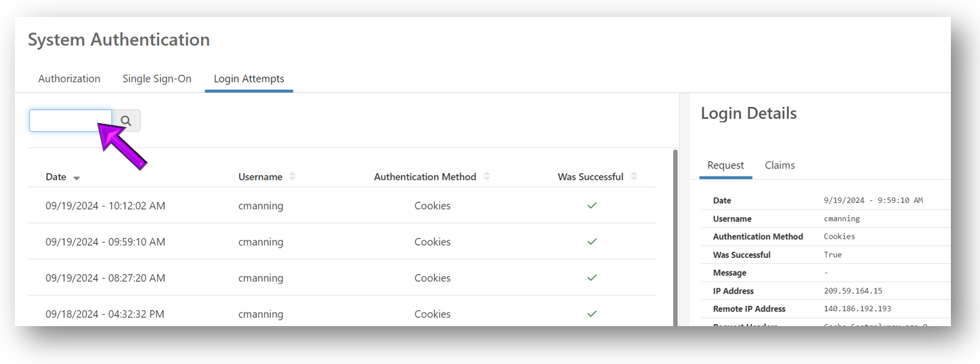The height and width of the screenshot is (364, 980).
Task: Open the Single Sign-On tab
Action: tap(157, 78)
